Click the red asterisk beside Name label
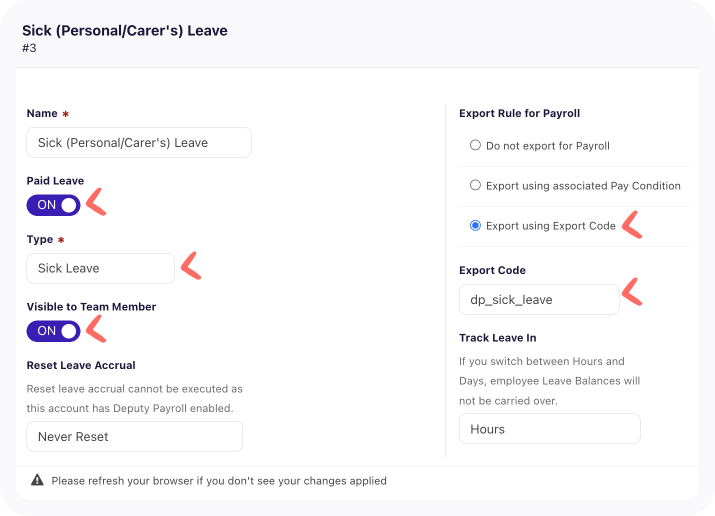 coord(66,114)
